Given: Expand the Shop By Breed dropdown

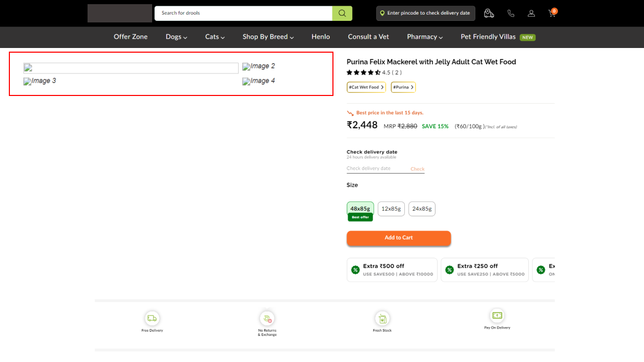Looking at the screenshot, I should (x=268, y=37).
